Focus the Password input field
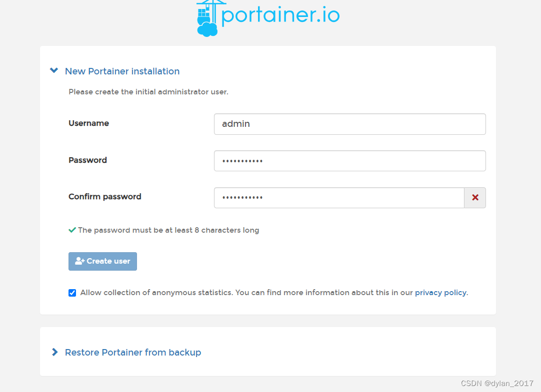Image resolution: width=541 pixels, height=392 pixels. pyautogui.click(x=349, y=161)
